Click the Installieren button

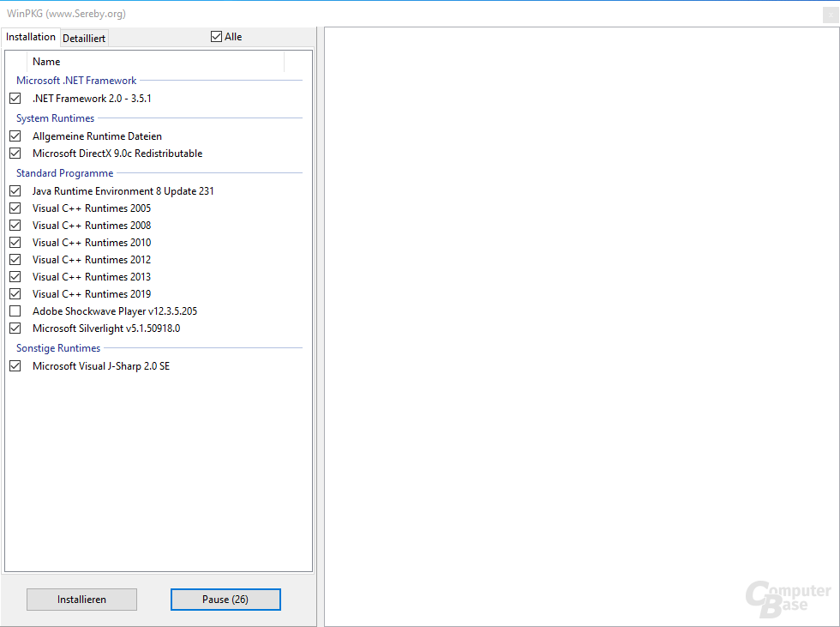[81, 599]
